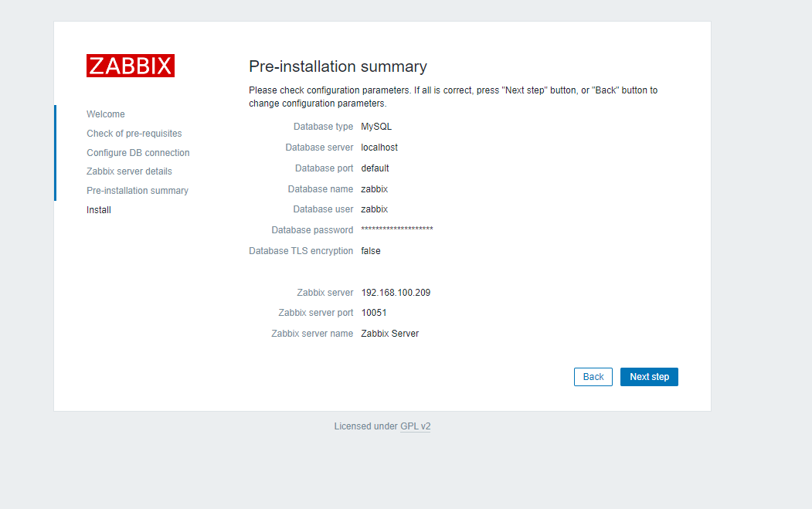Click the MySQL database type value
Screen dimensions: 812x509
[x=376, y=127]
